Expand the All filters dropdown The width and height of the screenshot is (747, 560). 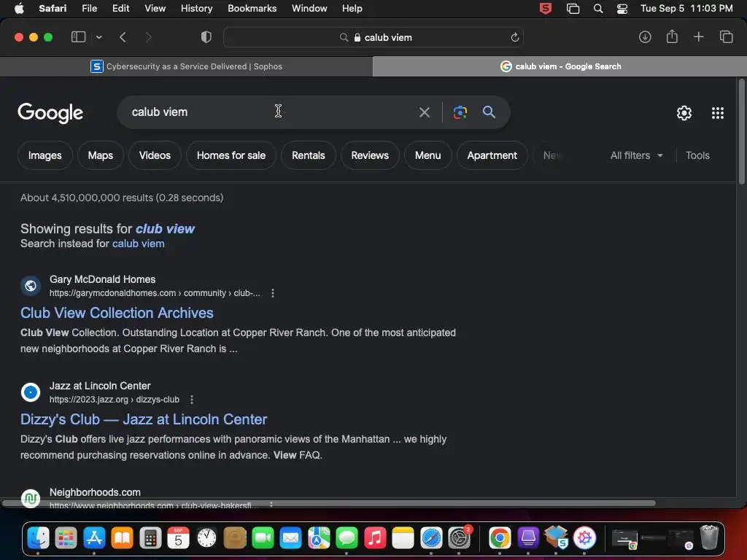(636, 155)
